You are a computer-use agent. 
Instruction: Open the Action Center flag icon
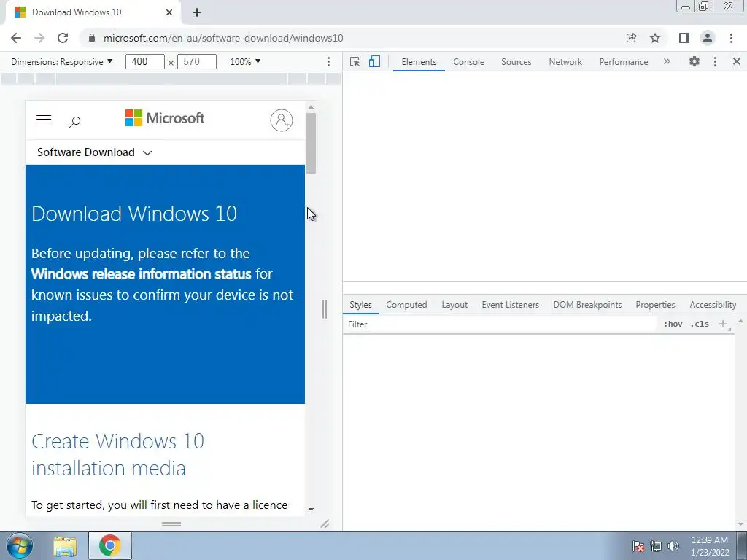coord(639,546)
